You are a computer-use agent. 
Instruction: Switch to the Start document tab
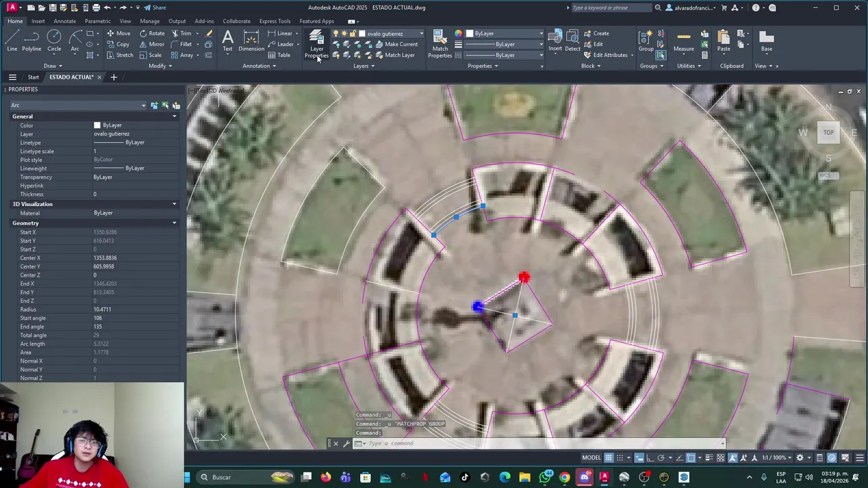coord(33,77)
